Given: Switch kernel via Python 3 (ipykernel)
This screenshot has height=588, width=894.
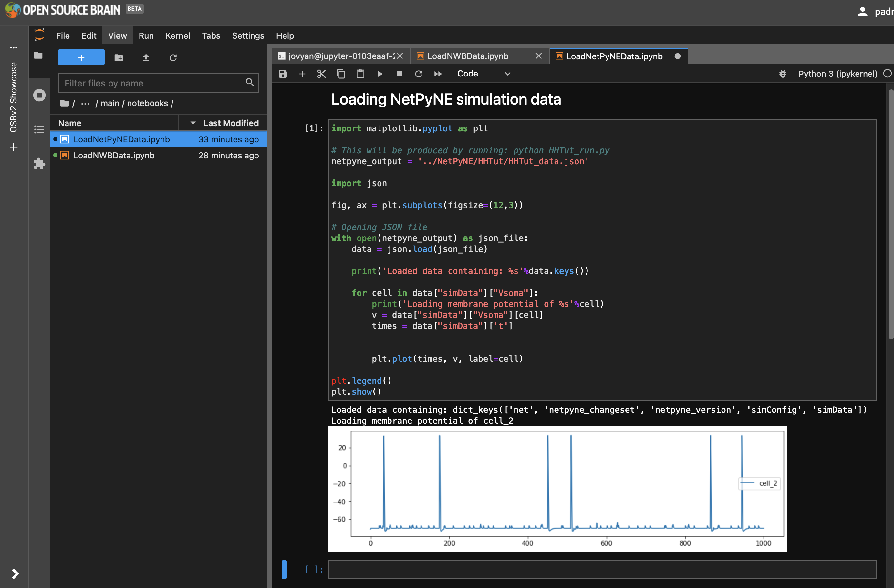Looking at the screenshot, I should coord(838,74).
